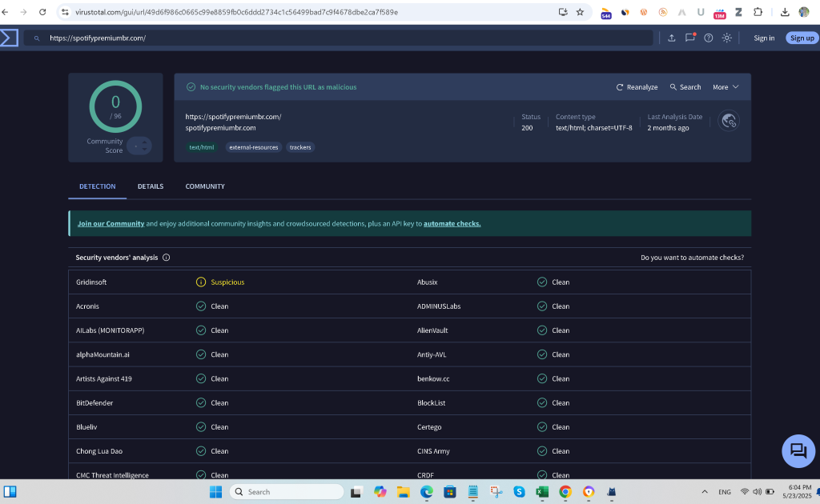Click the trackers tag
The height and width of the screenshot is (504, 820).
[x=300, y=147]
